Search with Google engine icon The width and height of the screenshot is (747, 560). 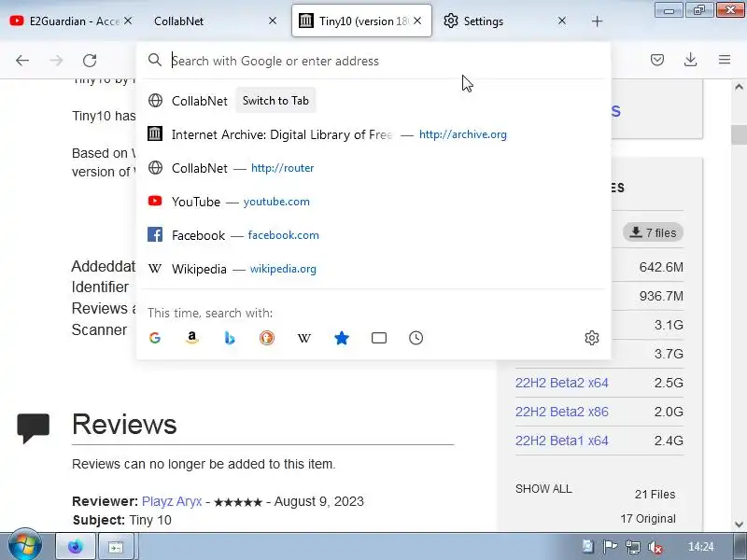click(x=155, y=338)
